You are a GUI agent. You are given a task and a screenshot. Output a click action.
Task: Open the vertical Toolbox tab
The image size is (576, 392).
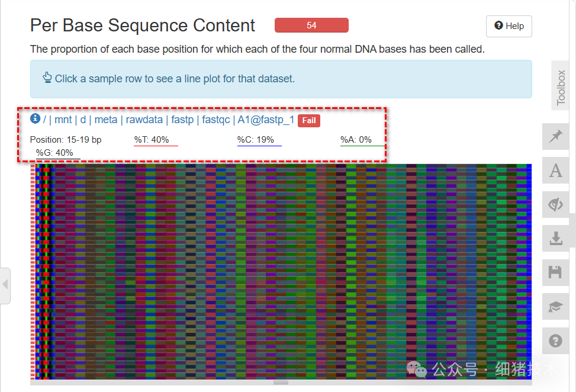point(561,87)
